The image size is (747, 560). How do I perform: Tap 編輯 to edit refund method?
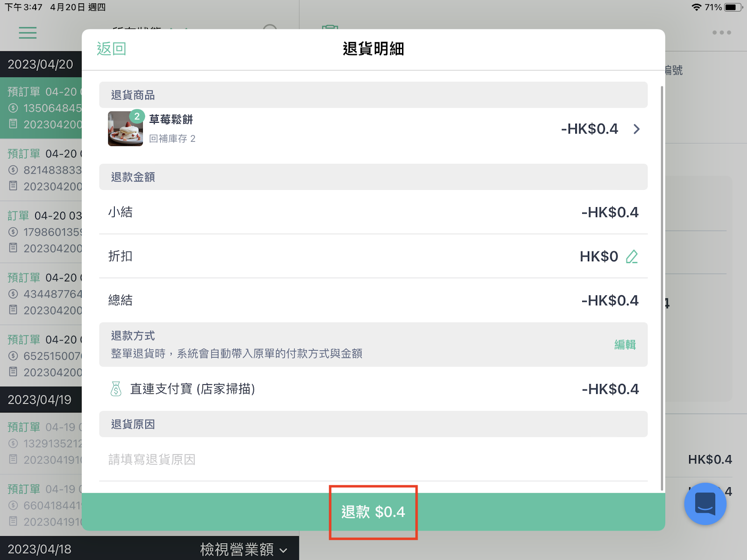tap(625, 344)
